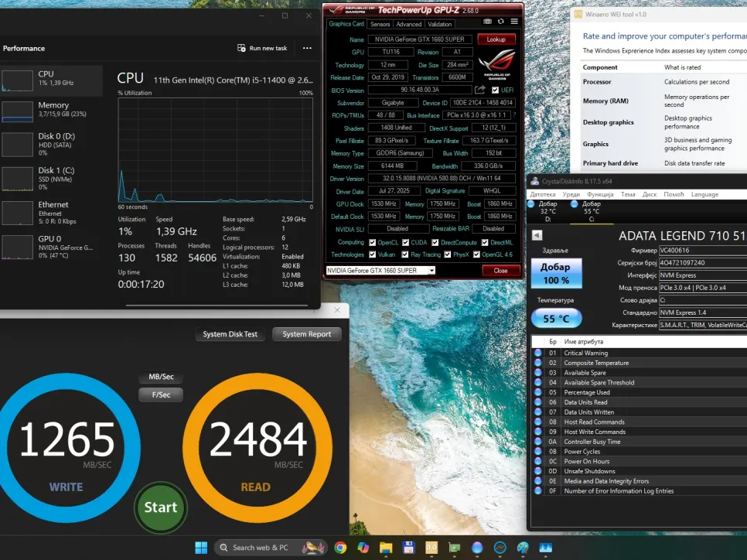The image size is (747, 560).
Task: Open the GPU selection dropdown
Action: 431,271
